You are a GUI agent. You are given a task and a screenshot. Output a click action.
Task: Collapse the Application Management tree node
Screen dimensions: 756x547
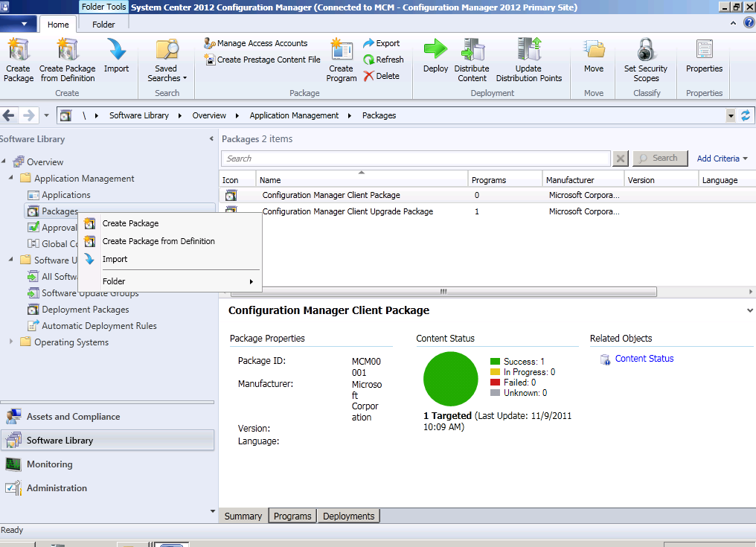(11, 178)
